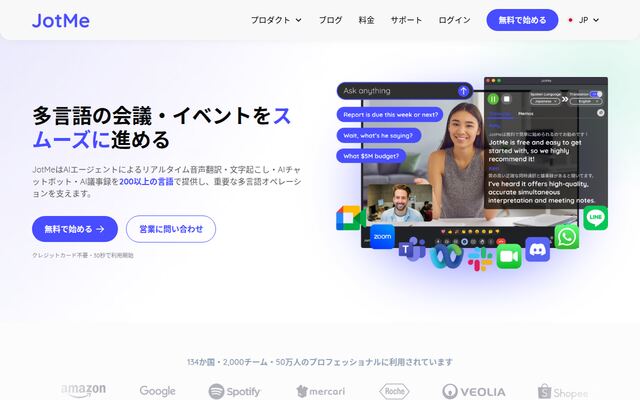Click 'I've heard it offers high-quality' text
This screenshot has width=640, height=400.
point(541,192)
